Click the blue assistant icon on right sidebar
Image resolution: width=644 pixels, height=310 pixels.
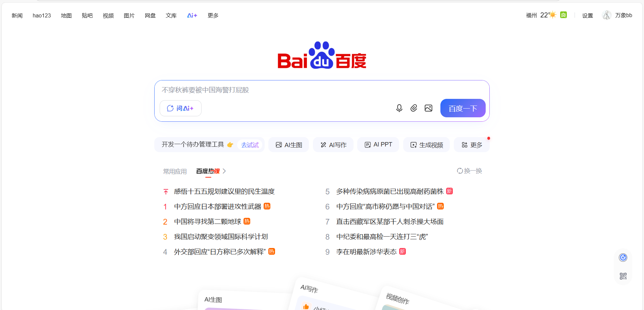click(x=623, y=257)
